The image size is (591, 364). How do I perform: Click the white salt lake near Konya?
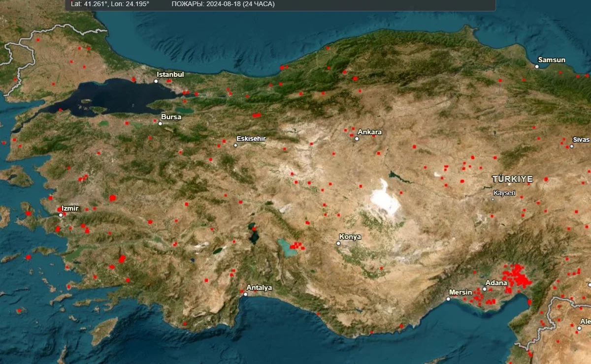pos(384,197)
